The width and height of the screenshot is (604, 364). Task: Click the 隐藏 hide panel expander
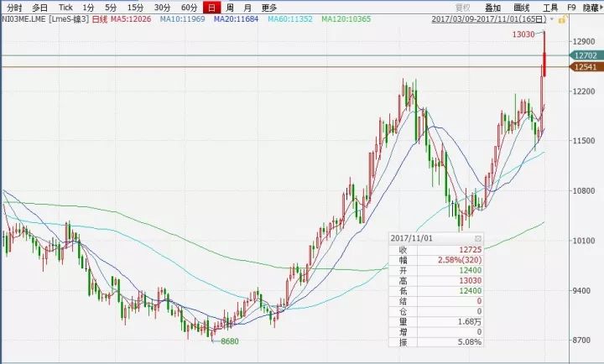click(591, 7)
